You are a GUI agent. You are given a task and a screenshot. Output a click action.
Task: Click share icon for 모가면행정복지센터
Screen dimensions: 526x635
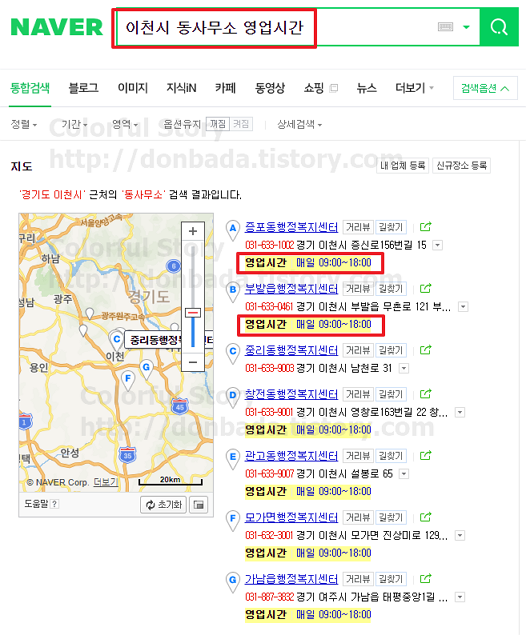click(x=426, y=517)
